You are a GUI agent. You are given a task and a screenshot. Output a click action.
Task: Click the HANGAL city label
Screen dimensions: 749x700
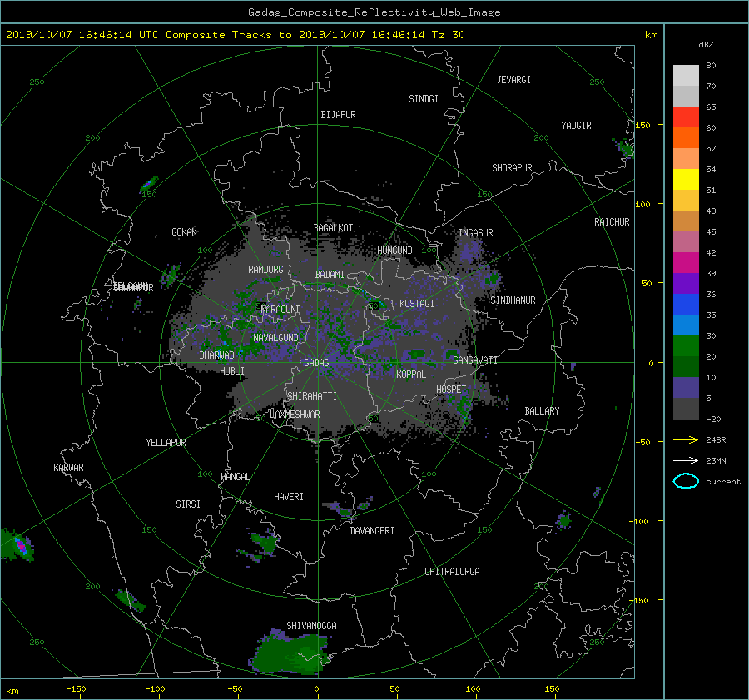235,477
